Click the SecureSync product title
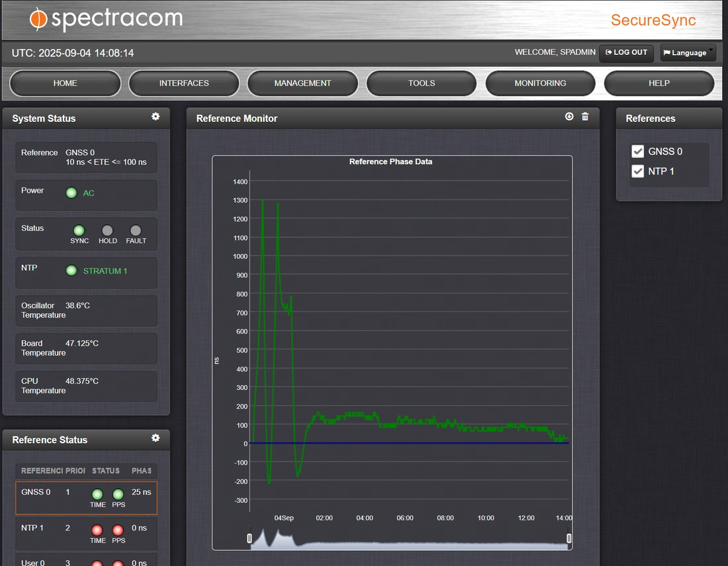728x566 pixels. pyautogui.click(x=653, y=20)
